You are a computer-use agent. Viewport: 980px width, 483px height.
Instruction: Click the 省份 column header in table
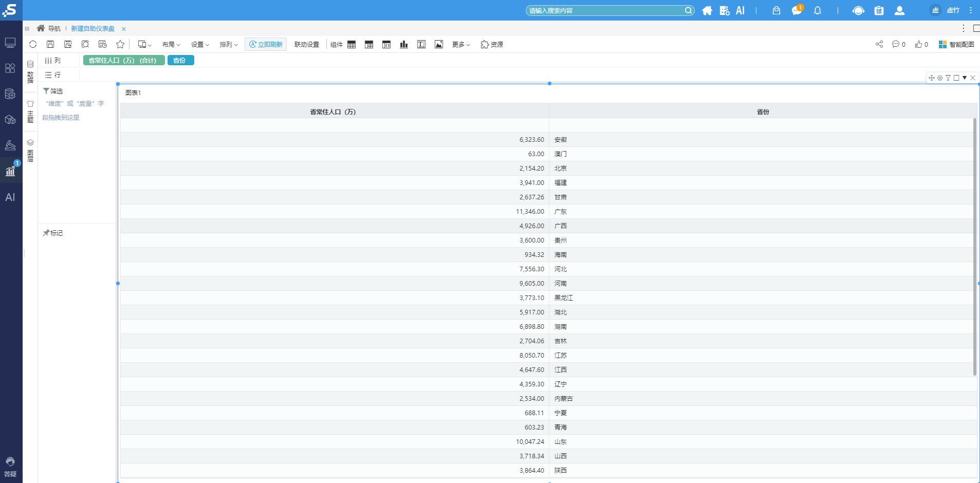(x=763, y=112)
